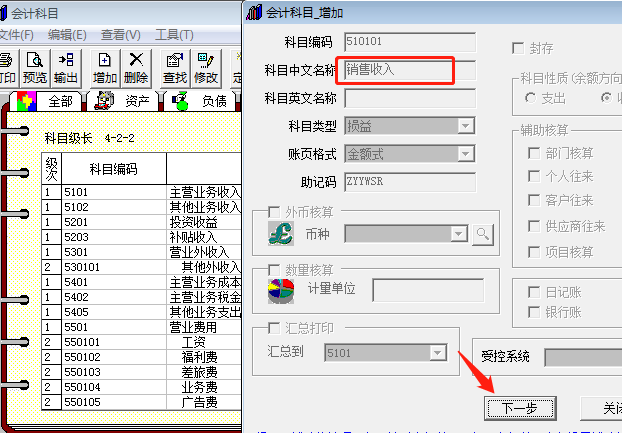This screenshot has width=622, height=433.
Task: Select row 5101 主营业务收入
Action: click(141, 192)
